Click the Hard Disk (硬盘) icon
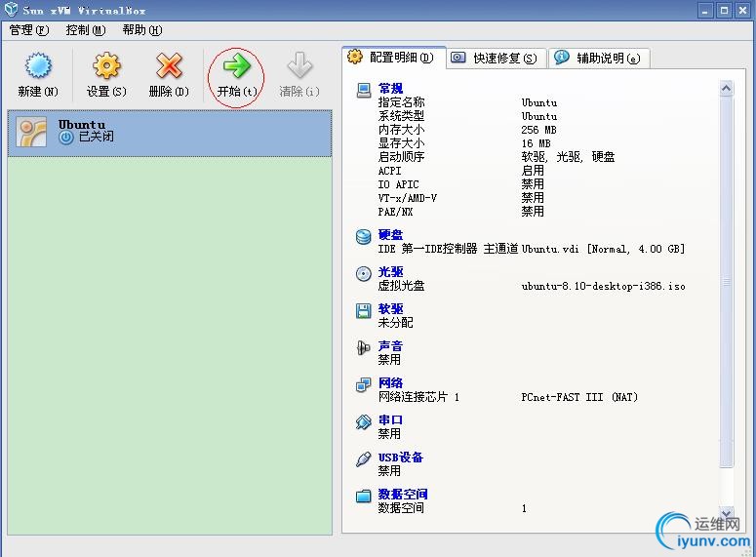 [x=364, y=237]
